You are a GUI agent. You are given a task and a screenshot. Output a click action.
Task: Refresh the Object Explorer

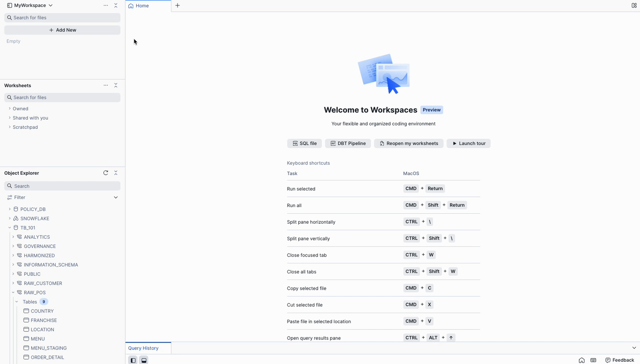point(106,173)
